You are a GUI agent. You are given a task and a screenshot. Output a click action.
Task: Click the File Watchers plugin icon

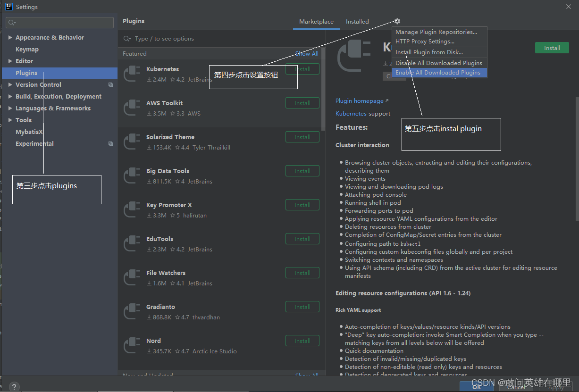tap(132, 278)
